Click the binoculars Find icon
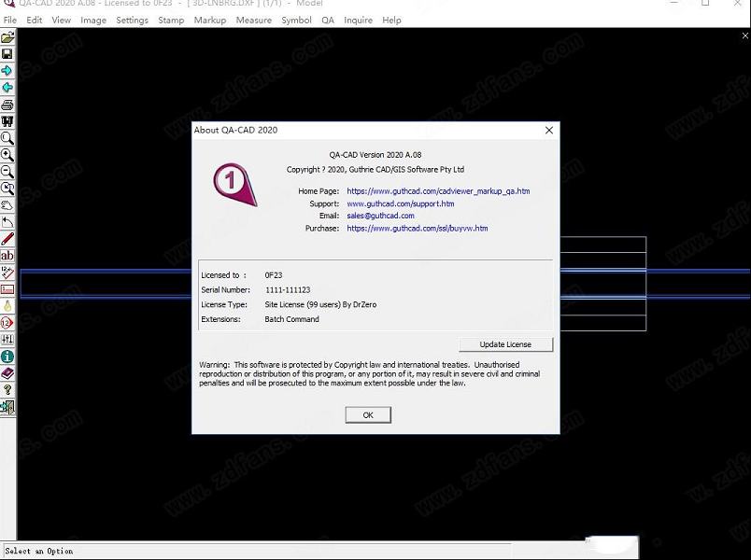751x560 pixels. pyautogui.click(x=7, y=121)
